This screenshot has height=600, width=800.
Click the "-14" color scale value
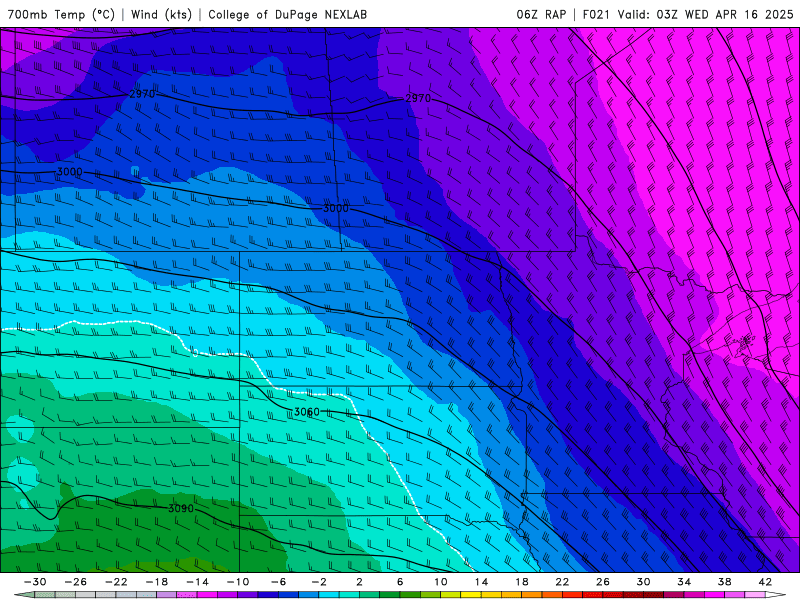[x=197, y=582]
